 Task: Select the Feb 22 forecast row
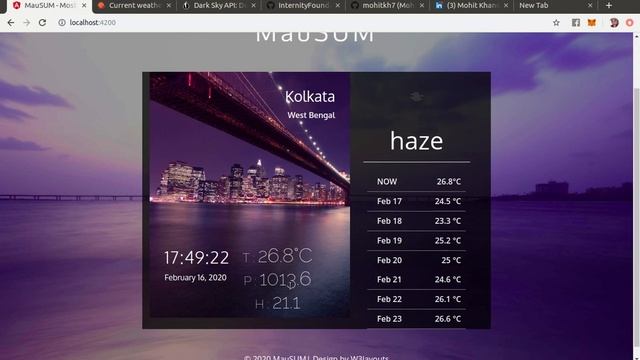416,299
